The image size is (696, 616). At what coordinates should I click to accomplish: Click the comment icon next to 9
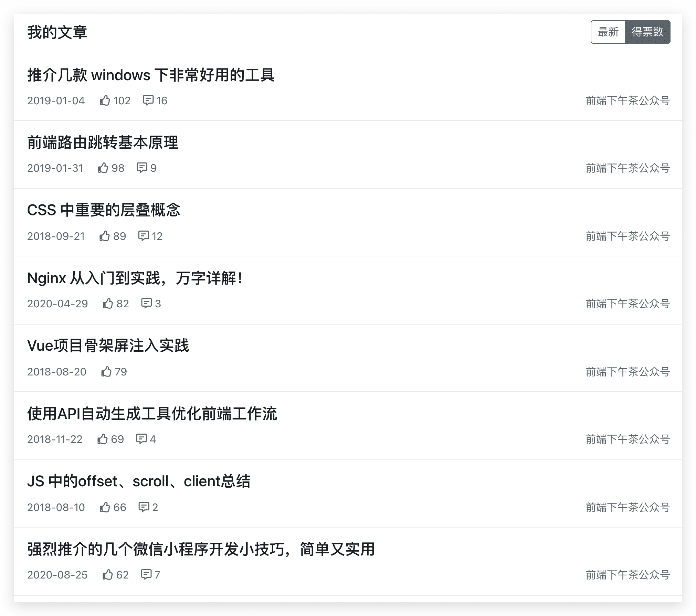pos(142,168)
